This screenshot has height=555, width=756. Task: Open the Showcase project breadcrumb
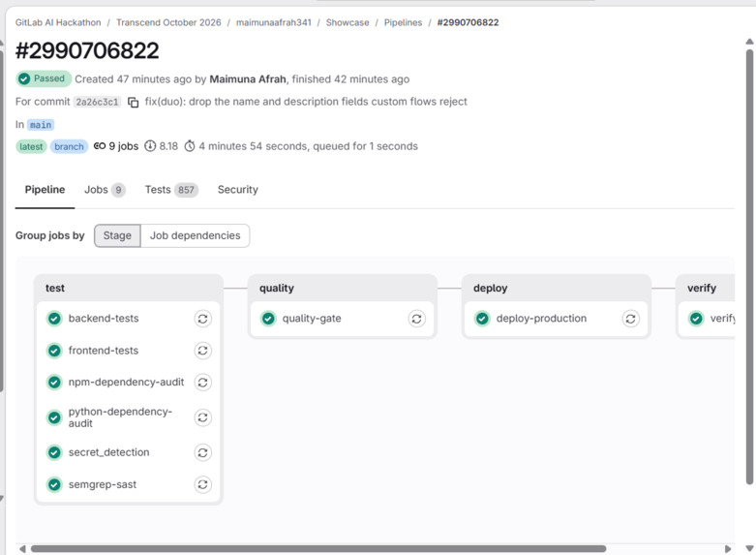pyautogui.click(x=348, y=22)
